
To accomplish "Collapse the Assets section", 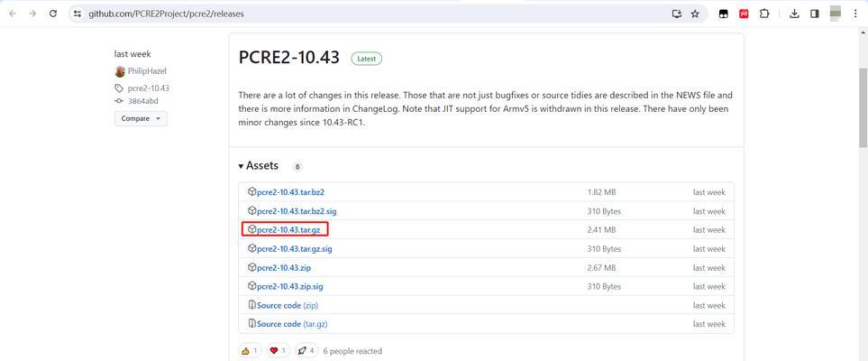I will 259,166.
